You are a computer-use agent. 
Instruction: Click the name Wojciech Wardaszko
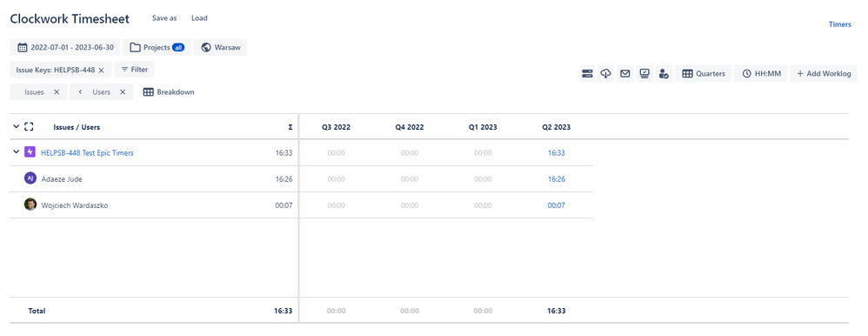pyautogui.click(x=75, y=205)
